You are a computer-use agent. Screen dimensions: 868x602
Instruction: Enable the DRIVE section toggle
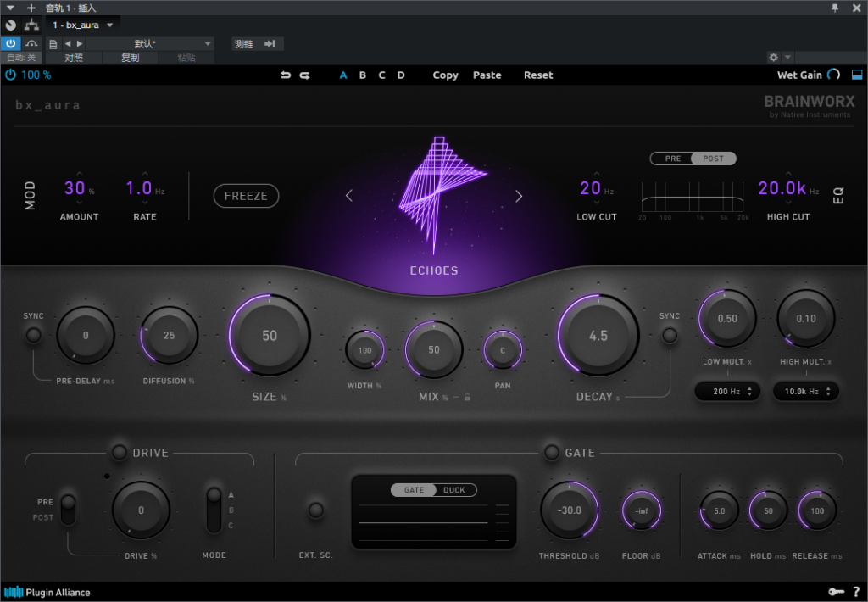click(x=119, y=453)
